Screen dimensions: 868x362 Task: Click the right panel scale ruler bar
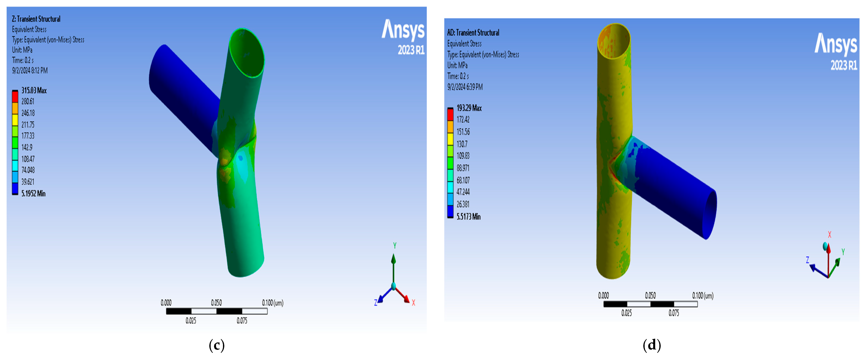(x=650, y=304)
